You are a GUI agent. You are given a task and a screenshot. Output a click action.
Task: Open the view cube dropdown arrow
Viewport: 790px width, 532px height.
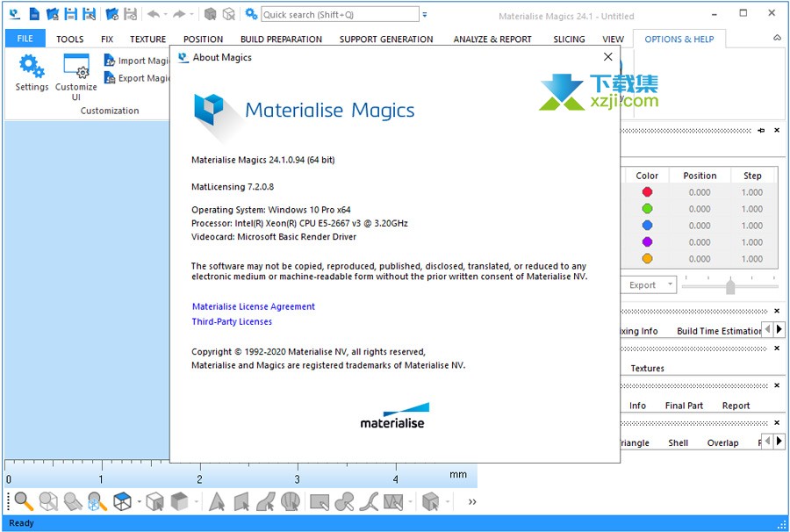click(139, 501)
